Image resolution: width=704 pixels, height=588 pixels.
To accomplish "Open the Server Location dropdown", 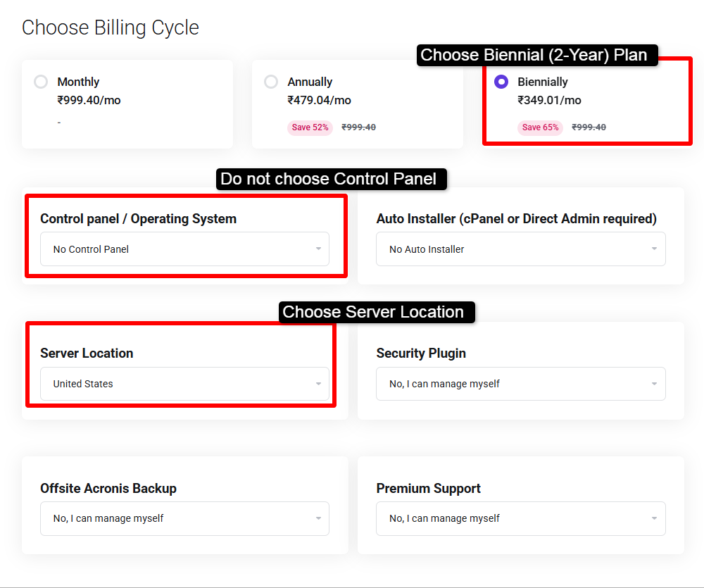I will pyautogui.click(x=184, y=384).
